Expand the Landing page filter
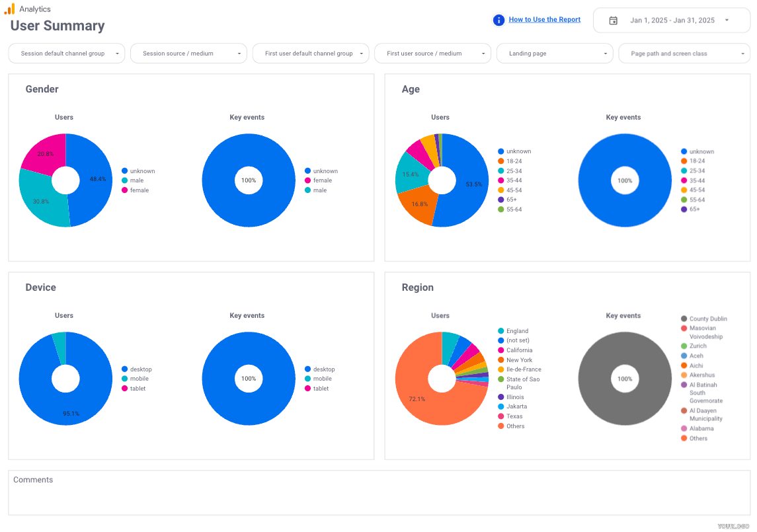Image resolution: width=757 pixels, height=532 pixels. (554, 54)
